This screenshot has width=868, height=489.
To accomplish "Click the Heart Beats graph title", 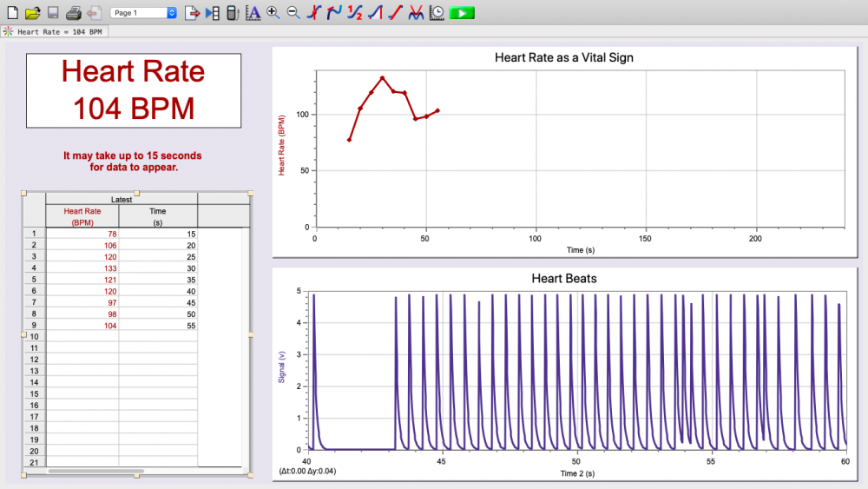I will coord(564,279).
